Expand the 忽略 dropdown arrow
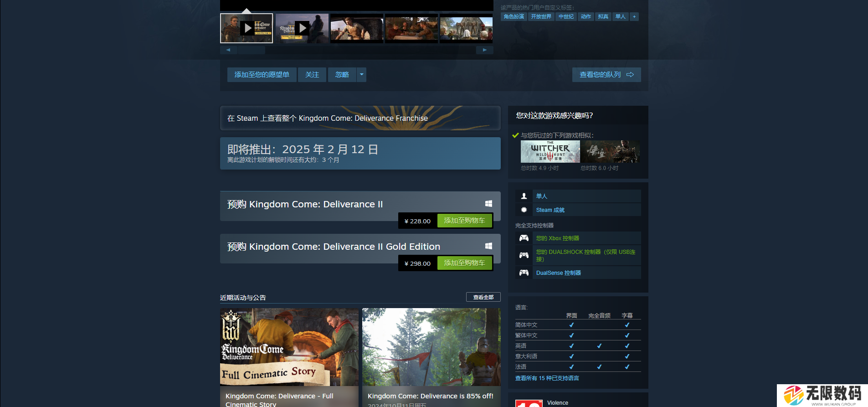The height and width of the screenshot is (407, 868). (x=362, y=75)
